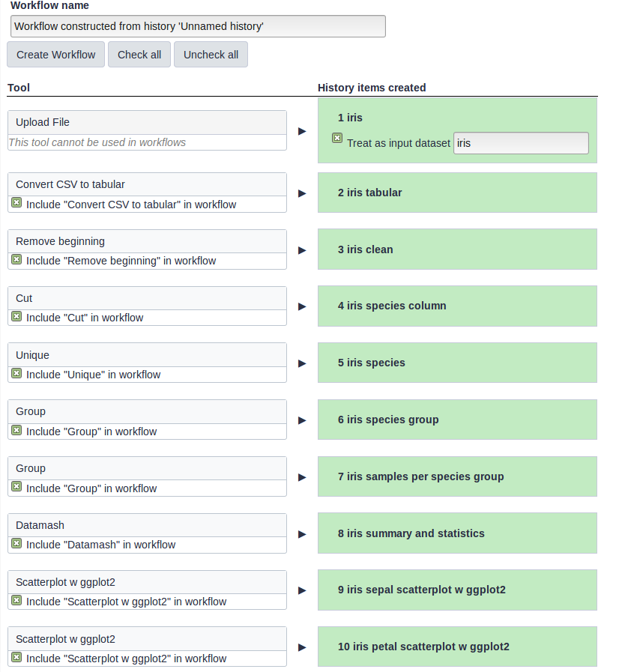The width and height of the screenshot is (619, 672).
Task: Click the Check all button
Action: [139, 55]
